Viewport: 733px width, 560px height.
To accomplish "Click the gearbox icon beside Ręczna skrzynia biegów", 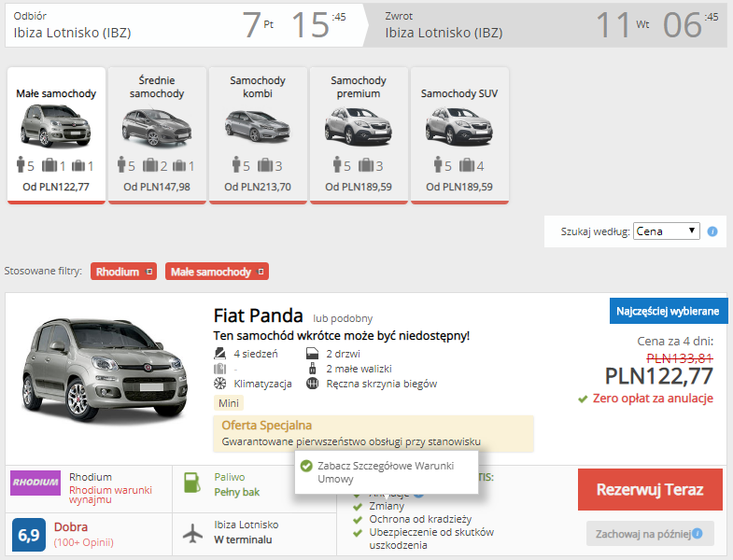I will (x=312, y=384).
